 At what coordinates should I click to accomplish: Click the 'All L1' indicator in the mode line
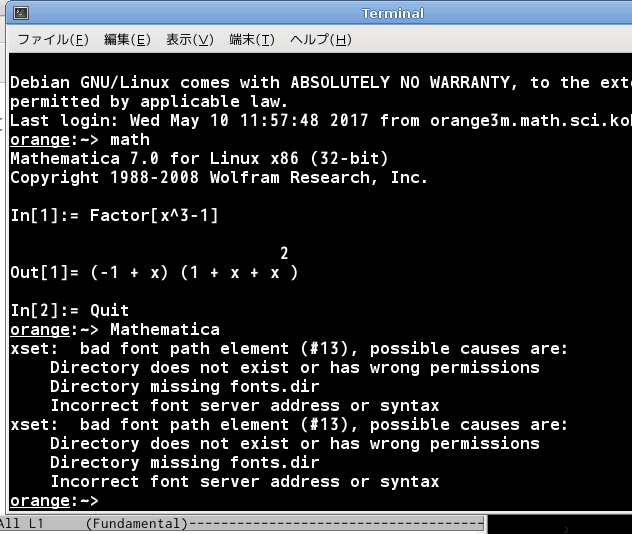tap(21, 524)
